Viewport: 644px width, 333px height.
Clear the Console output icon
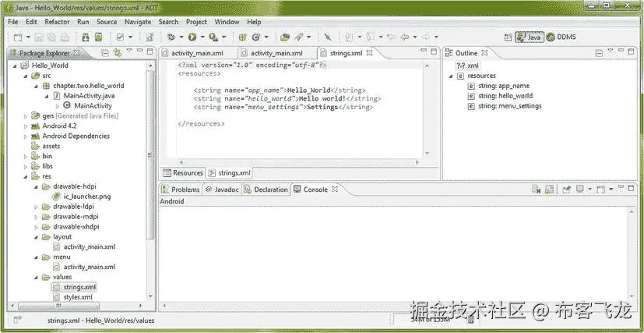[x=536, y=189]
